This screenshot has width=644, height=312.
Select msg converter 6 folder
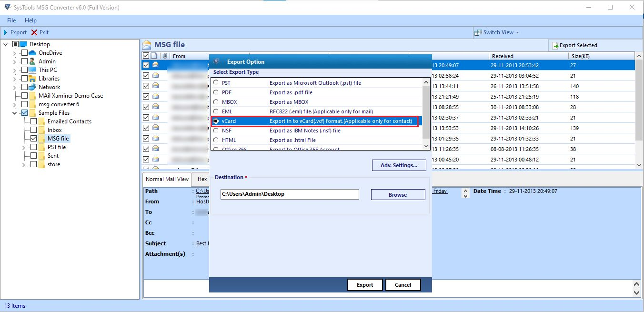pyautogui.click(x=59, y=104)
